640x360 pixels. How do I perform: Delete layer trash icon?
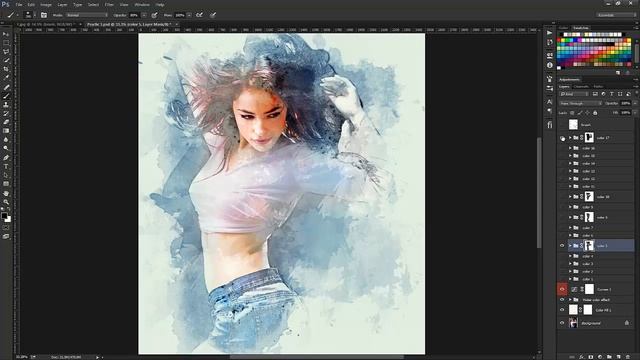628,357
